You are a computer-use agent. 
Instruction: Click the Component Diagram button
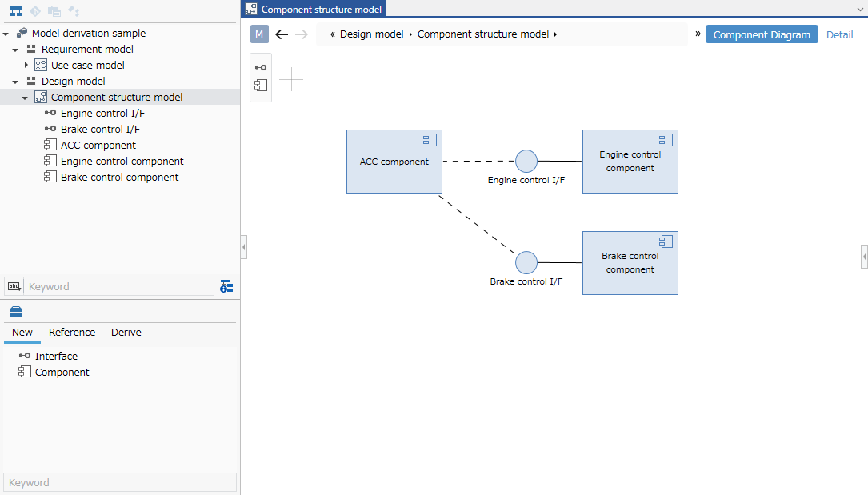click(761, 34)
